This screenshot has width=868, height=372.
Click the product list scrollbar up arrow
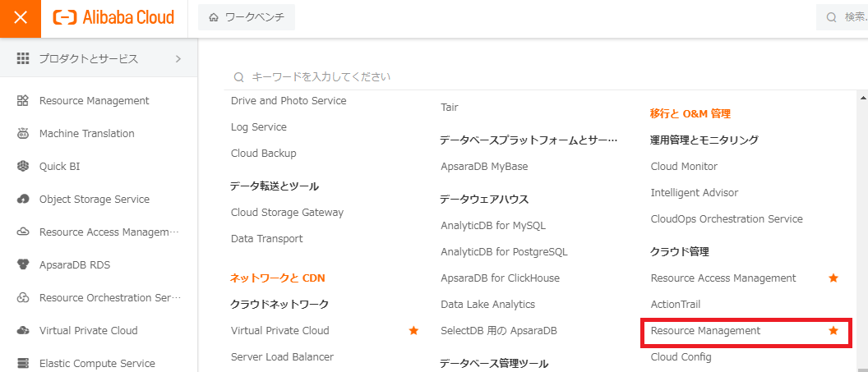[x=863, y=98]
